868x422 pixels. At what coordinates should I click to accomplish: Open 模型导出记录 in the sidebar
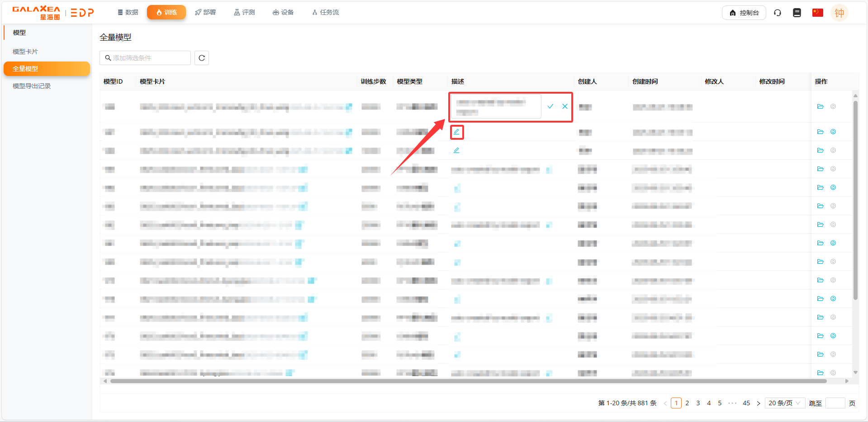pos(32,86)
